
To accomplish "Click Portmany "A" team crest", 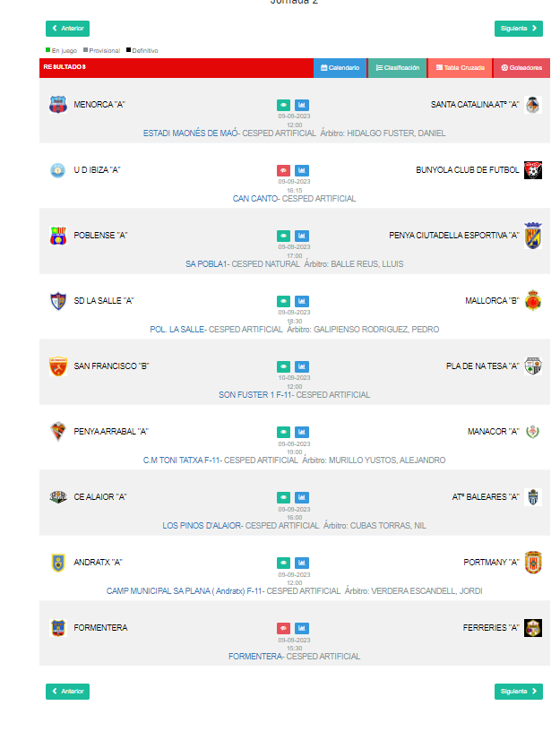I will [532, 563].
